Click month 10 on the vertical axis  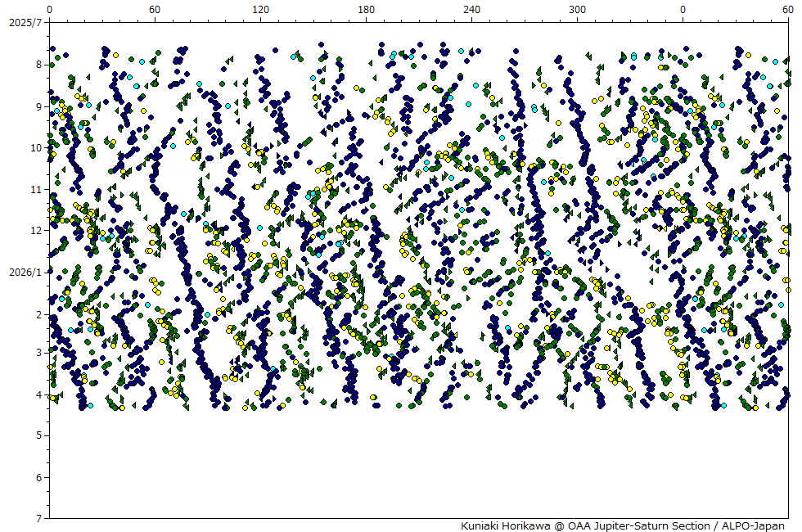35,148
